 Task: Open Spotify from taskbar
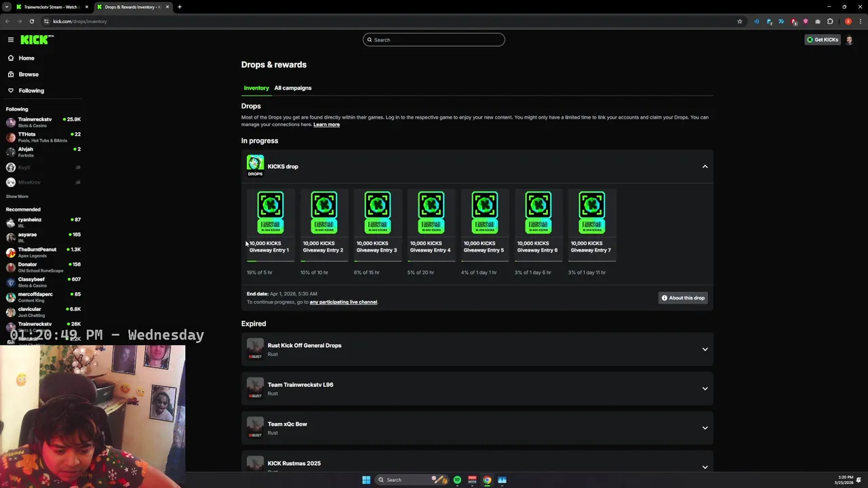457,480
